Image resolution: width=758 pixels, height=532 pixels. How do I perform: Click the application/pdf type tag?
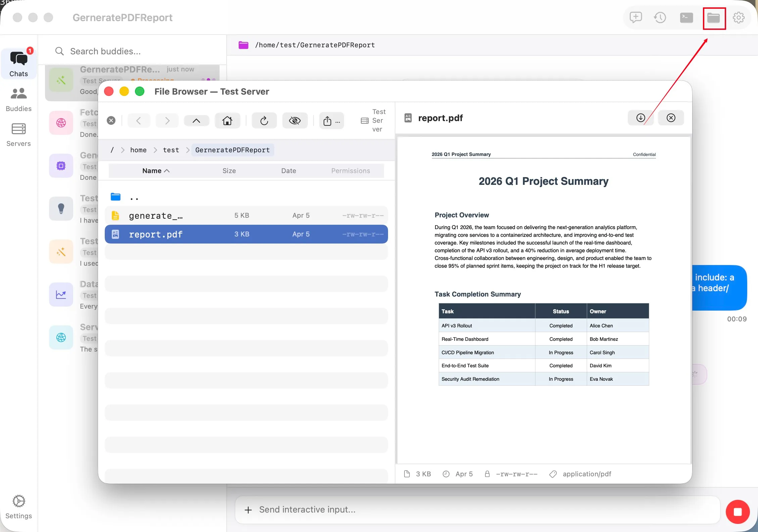[580, 474]
